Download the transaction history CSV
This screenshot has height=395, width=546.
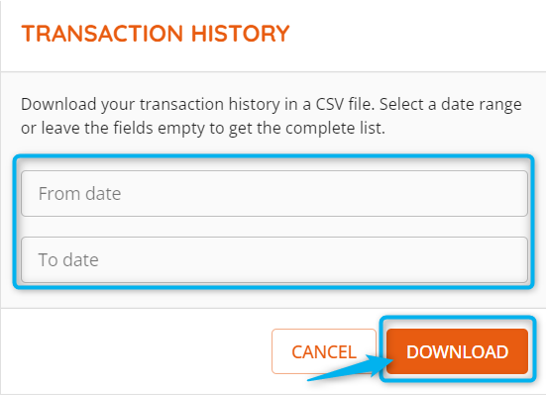(x=457, y=351)
